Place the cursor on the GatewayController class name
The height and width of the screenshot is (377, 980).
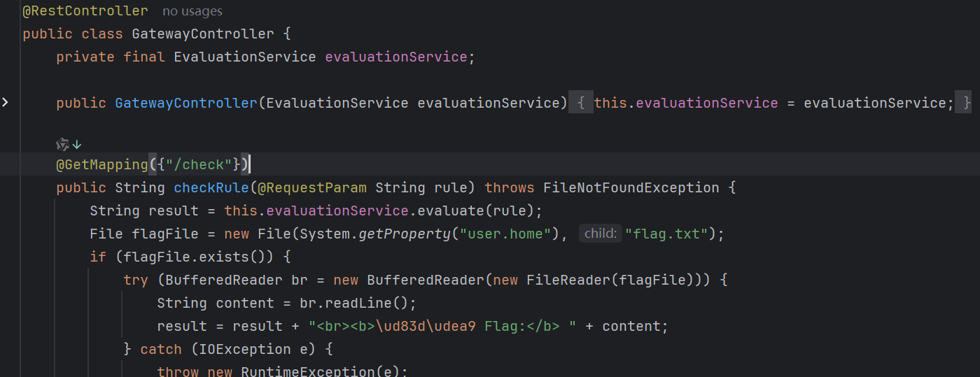(203, 34)
